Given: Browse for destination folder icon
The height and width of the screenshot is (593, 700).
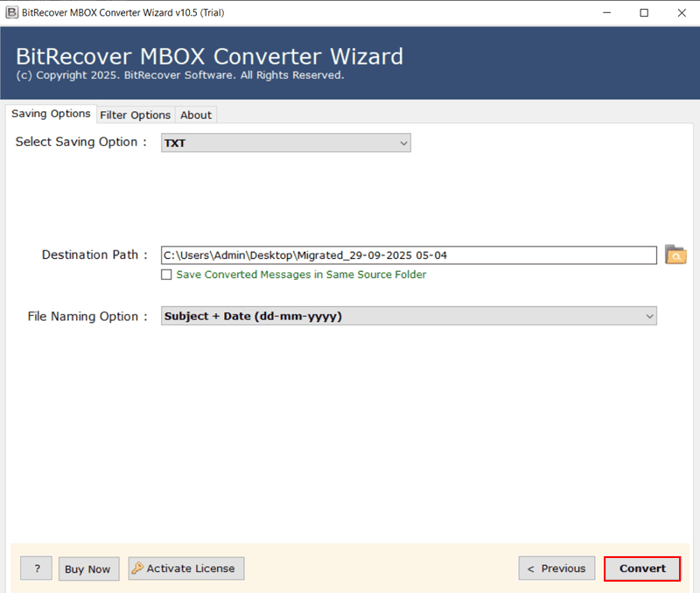Looking at the screenshot, I should [x=675, y=255].
